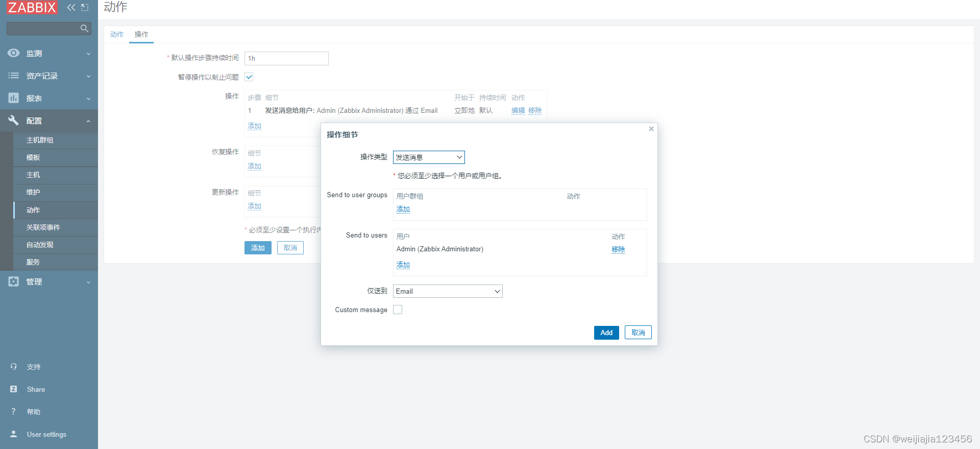Switch to the 操作 tab
The height and width of the screenshot is (449, 980).
coord(141,34)
